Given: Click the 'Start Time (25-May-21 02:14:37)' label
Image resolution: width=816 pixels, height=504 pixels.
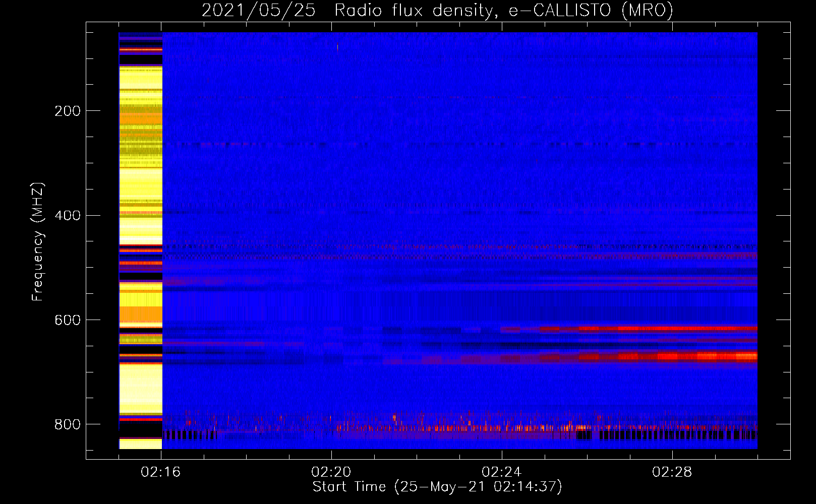Looking at the screenshot, I should click(437, 487).
